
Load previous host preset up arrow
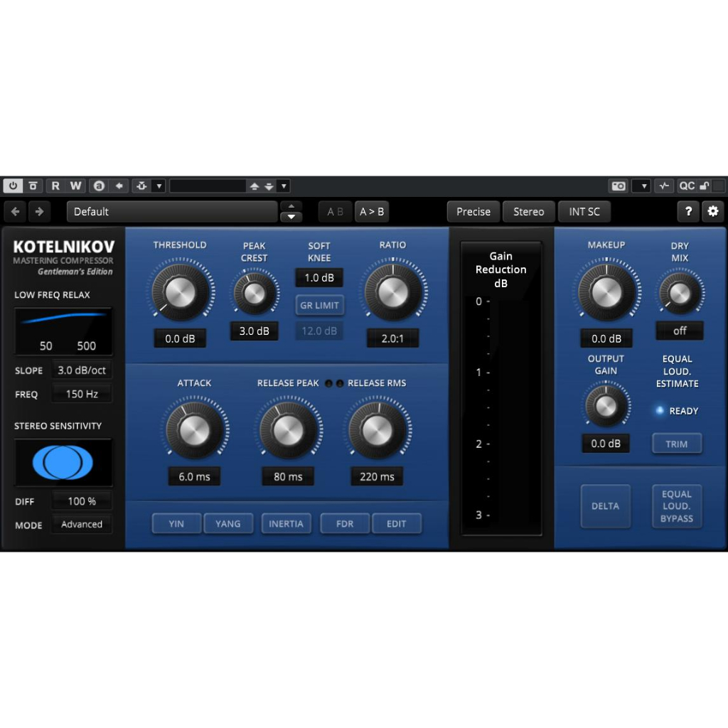point(254,186)
